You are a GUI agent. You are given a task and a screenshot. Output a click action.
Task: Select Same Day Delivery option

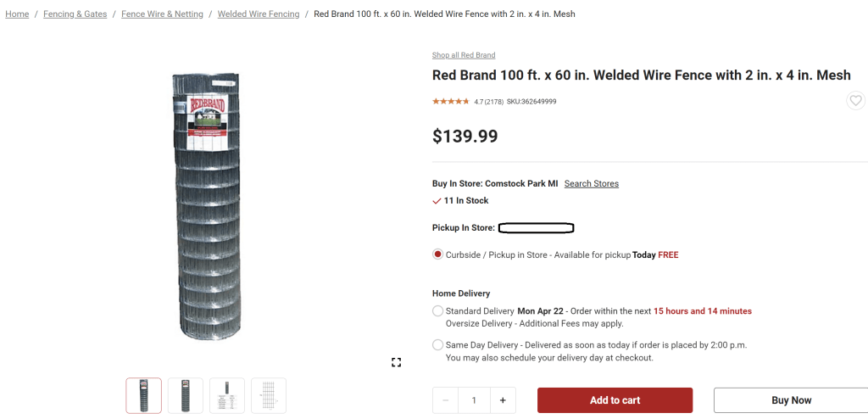437,345
